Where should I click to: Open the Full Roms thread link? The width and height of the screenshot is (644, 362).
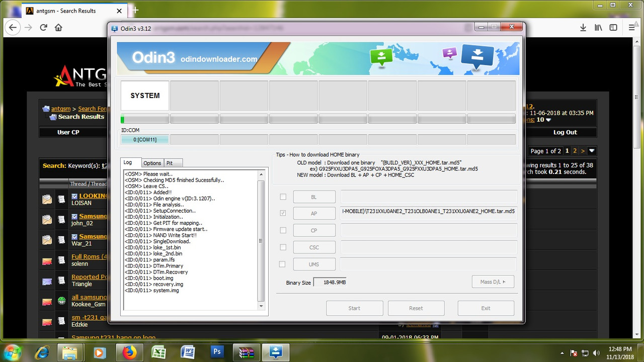[x=90, y=256]
